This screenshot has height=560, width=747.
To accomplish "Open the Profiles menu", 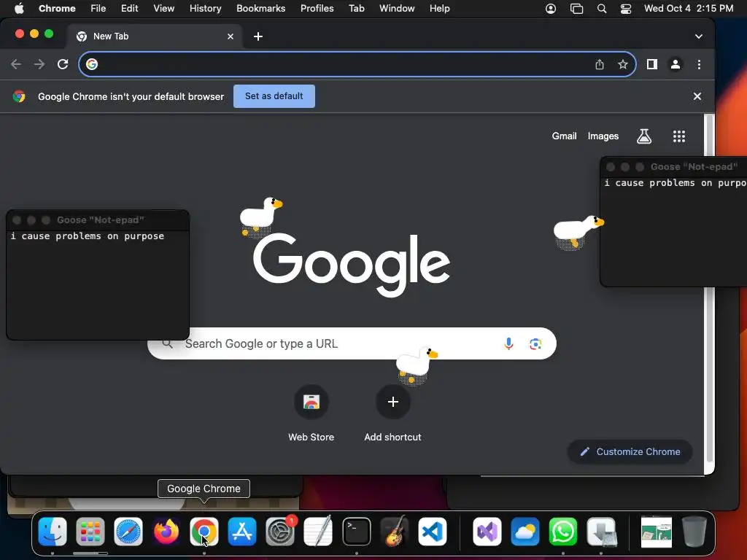I will (317, 9).
